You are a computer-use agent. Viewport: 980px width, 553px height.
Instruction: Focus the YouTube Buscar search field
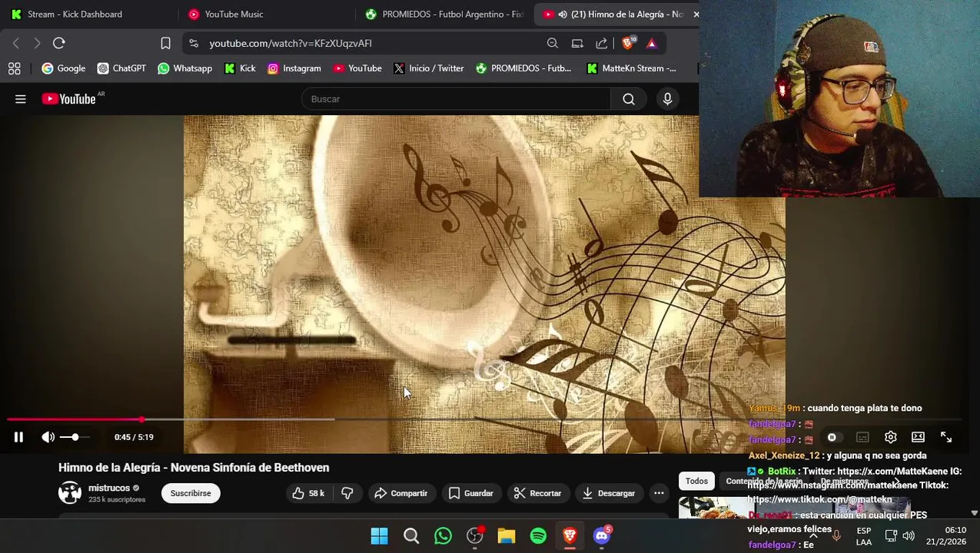456,99
